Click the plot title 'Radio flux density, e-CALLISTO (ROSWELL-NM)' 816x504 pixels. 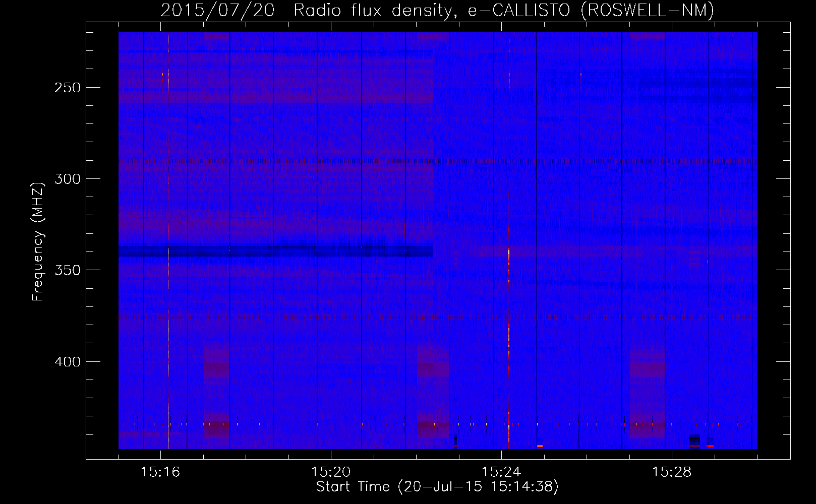504,10
